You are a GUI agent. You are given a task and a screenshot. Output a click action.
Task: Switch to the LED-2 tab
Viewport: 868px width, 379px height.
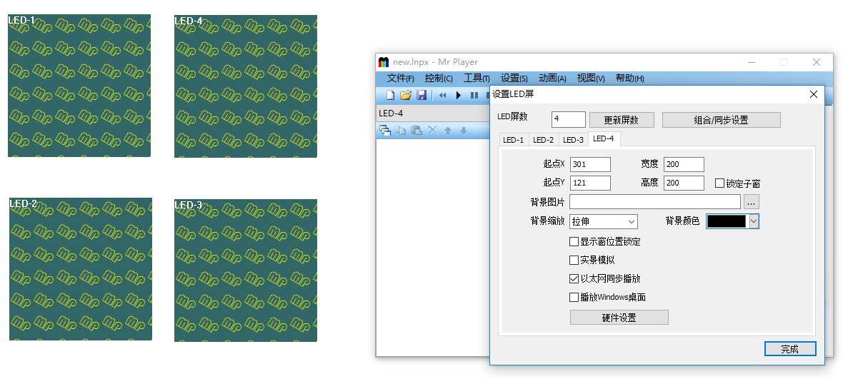[544, 140]
